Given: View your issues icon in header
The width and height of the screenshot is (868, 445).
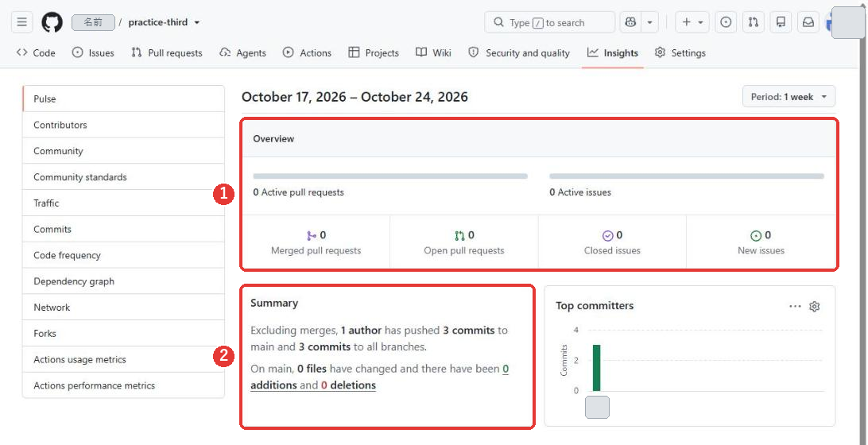Looking at the screenshot, I should (x=726, y=23).
